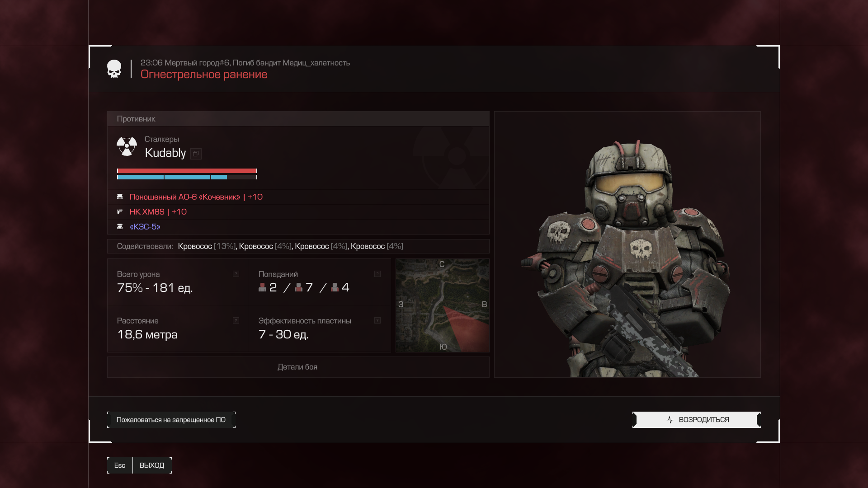Open Детали боя battle details

[298, 367]
